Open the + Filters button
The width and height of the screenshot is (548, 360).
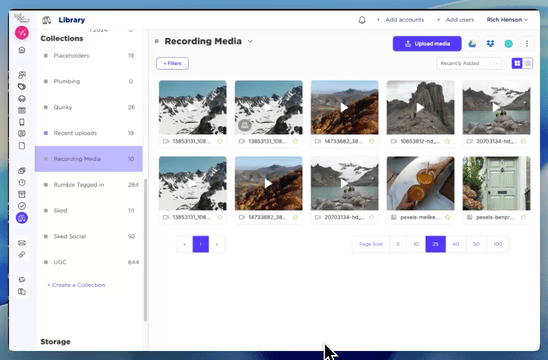tap(172, 63)
